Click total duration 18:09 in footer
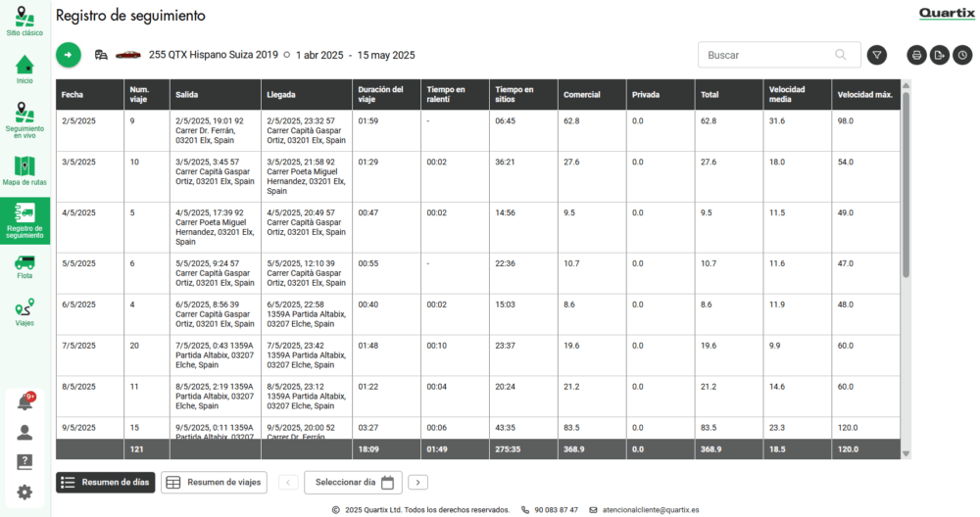The image size is (980, 517). pos(368,449)
